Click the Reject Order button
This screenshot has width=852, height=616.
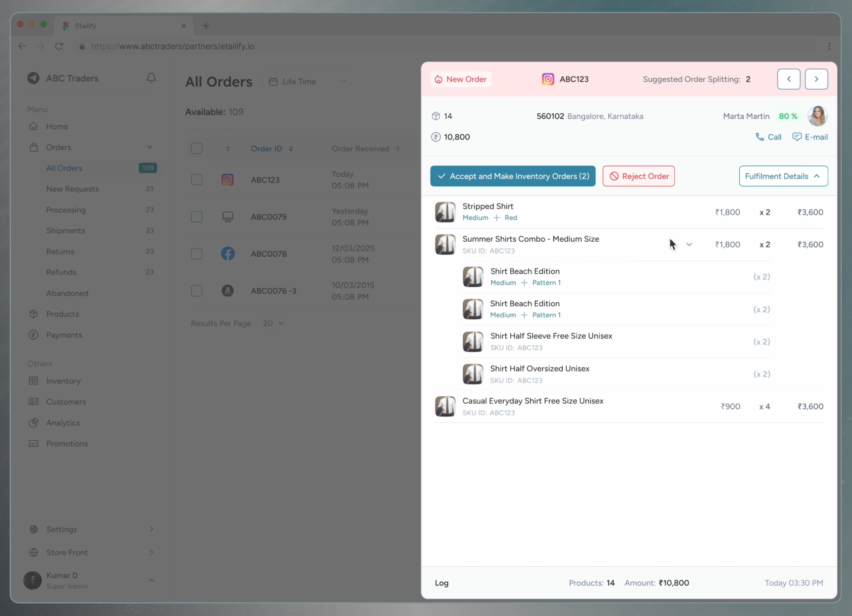click(x=638, y=176)
